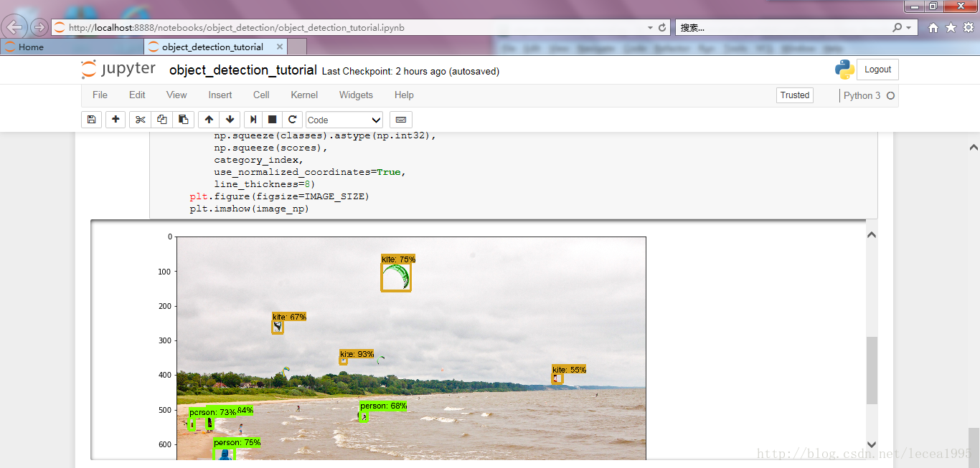Click the Python 3 kernel name
980x468 pixels.
point(862,95)
